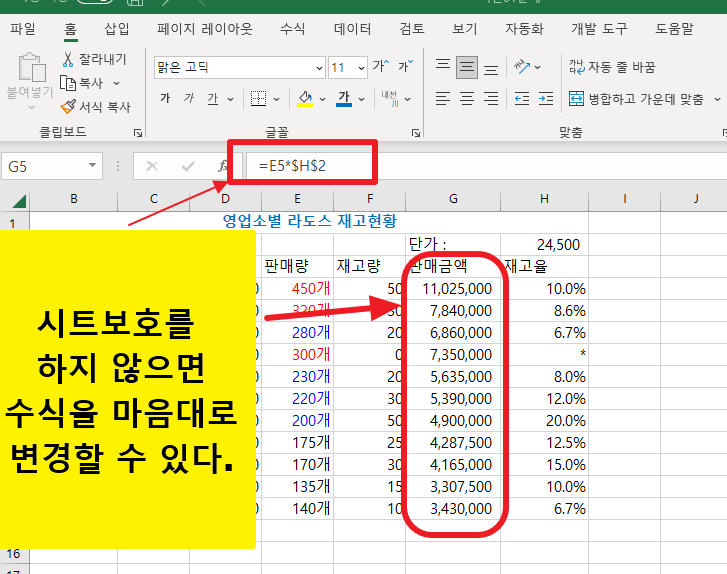Click the Copy icon
Image resolution: width=727 pixels, height=574 pixels.
(68, 83)
